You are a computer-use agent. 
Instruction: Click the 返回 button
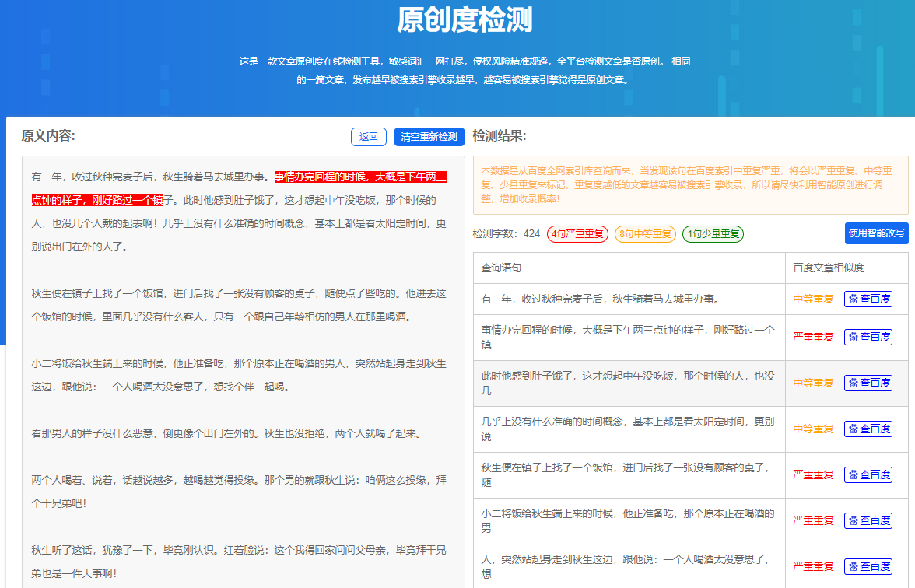click(x=366, y=136)
